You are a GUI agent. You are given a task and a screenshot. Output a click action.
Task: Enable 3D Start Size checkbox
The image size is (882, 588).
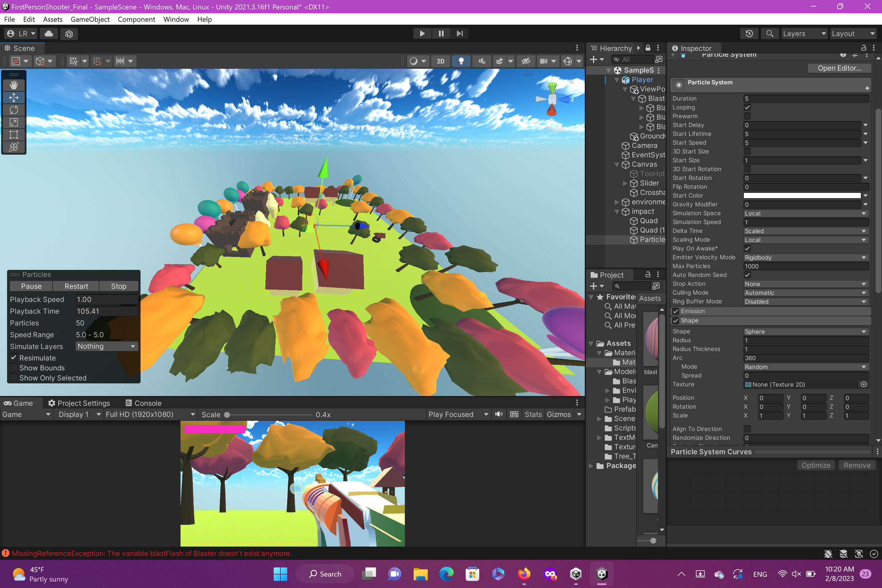[747, 151]
